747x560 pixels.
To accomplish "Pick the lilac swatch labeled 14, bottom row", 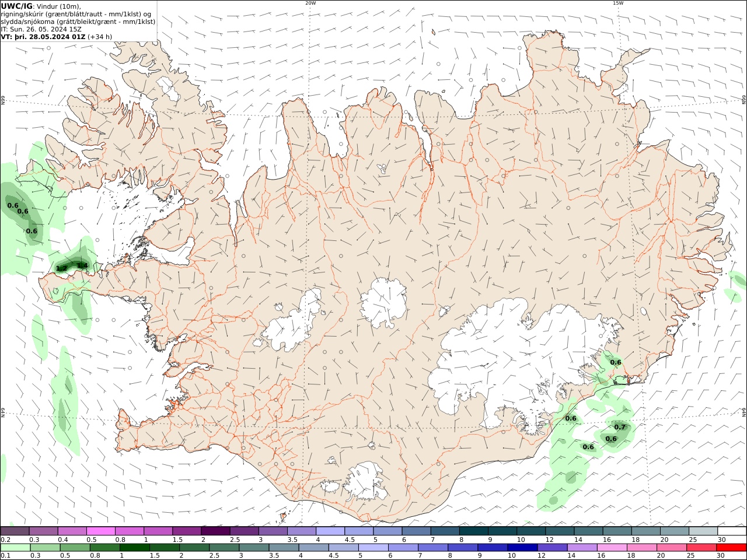I will (582, 548).
